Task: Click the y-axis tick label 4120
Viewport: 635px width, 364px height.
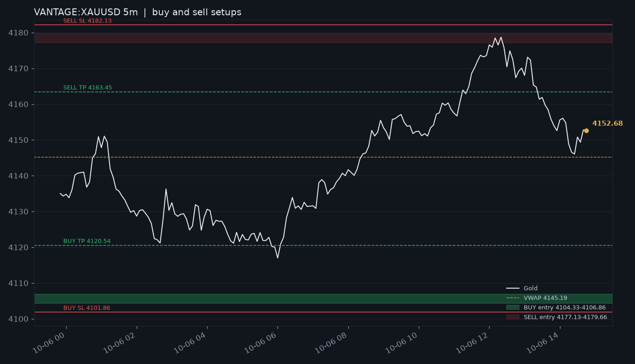Action: (x=18, y=248)
